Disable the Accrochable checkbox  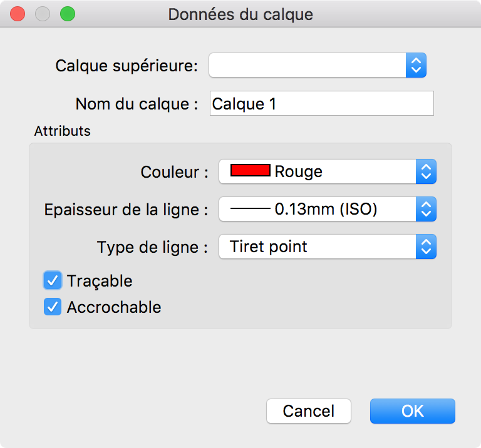tap(53, 307)
